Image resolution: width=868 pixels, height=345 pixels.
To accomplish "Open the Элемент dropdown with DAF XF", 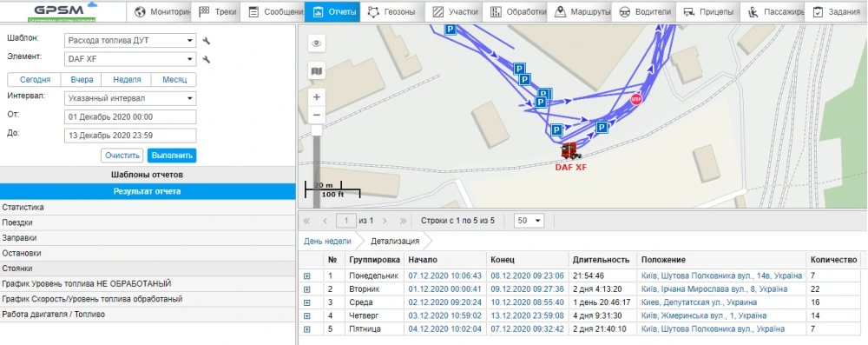I will coord(130,59).
